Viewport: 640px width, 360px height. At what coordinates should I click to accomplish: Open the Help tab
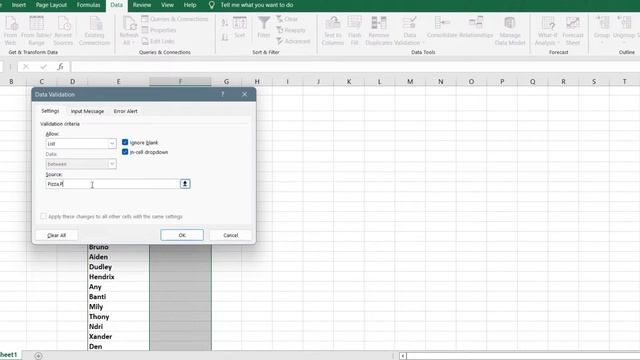click(x=190, y=5)
